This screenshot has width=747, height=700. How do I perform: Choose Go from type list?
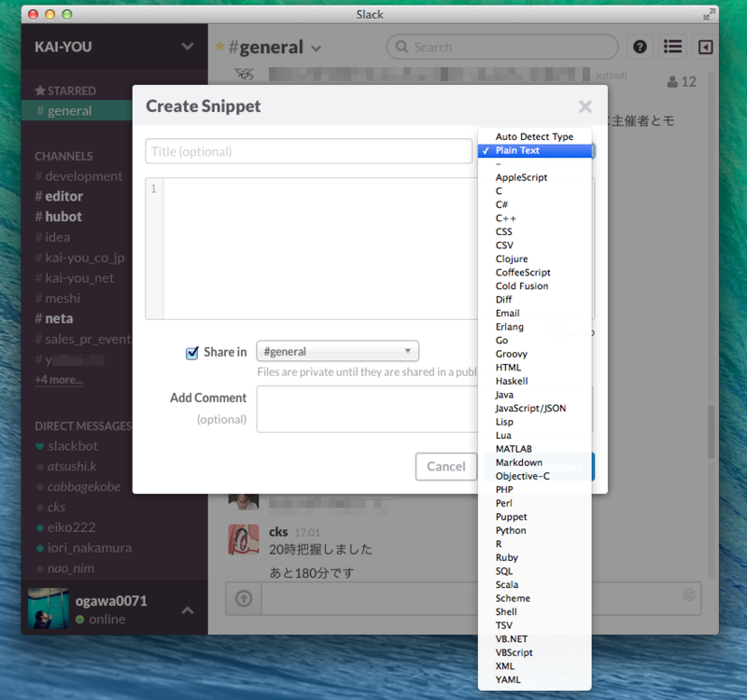[x=534, y=341]
